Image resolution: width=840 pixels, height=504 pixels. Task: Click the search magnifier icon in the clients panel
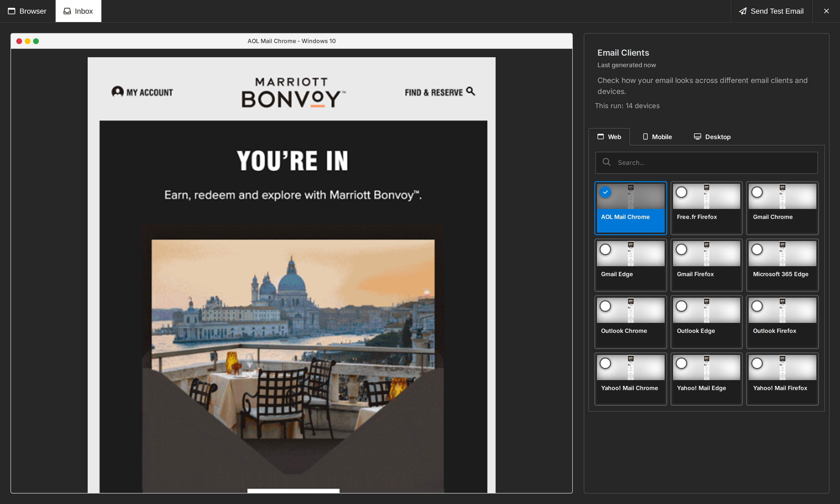606,162
